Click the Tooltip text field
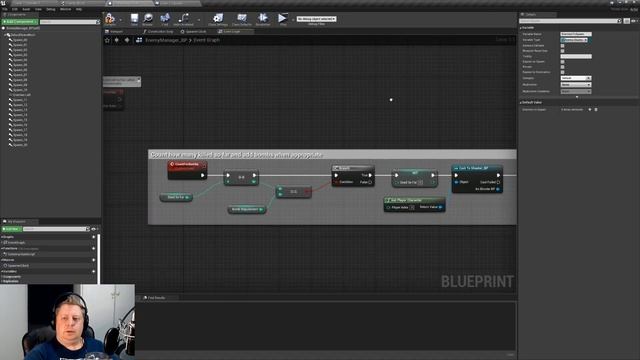This screenshot has height=360, width=640. pyautogui.click(x=576, y=56)
